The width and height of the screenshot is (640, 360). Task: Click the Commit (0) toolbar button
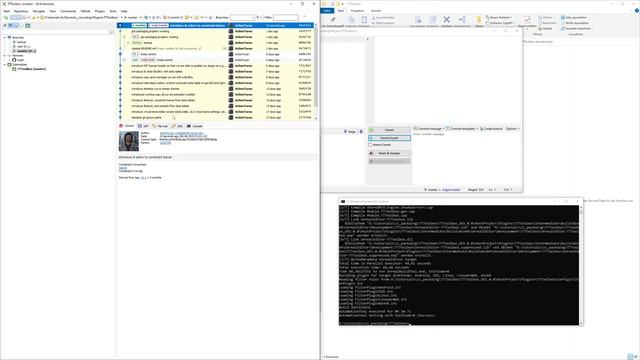[x=173, y=18]
